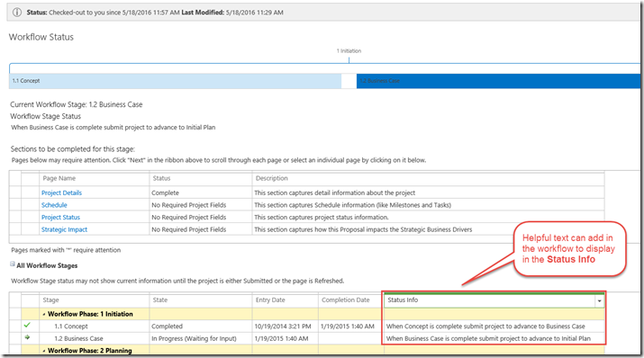644x358 pixels.
Task: Click description 'This section captures project status information.'
Action: point(322,218)
